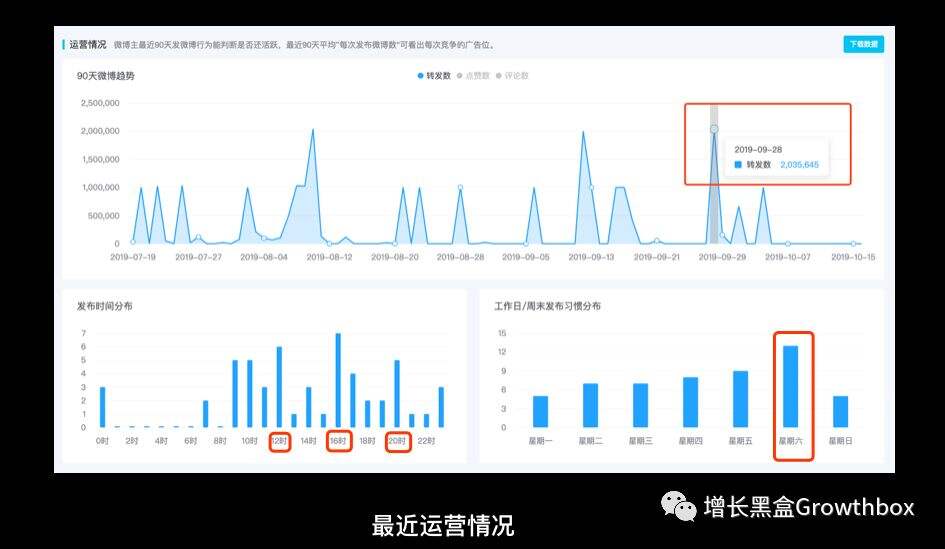Click the 0时 bar in 发布时间分布
The width and height of the screenshot is (945, 549).
pyautogui.click(x=102, y=407)
